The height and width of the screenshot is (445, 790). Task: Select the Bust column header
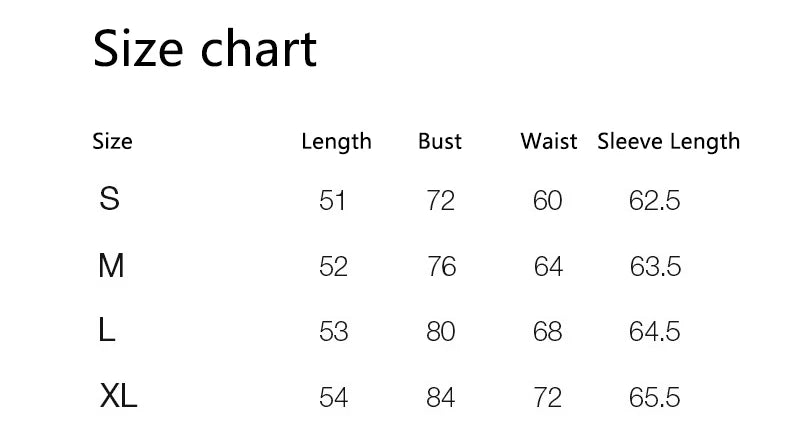pos(440,141)
